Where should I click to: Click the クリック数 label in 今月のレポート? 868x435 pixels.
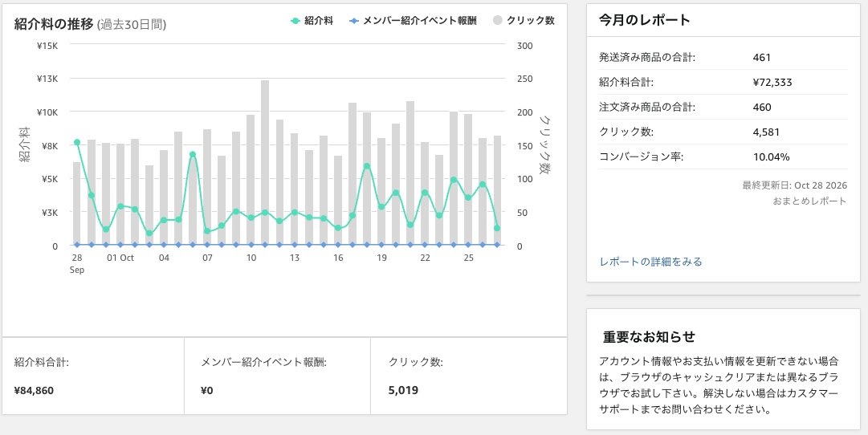click(x=626, y=132)
